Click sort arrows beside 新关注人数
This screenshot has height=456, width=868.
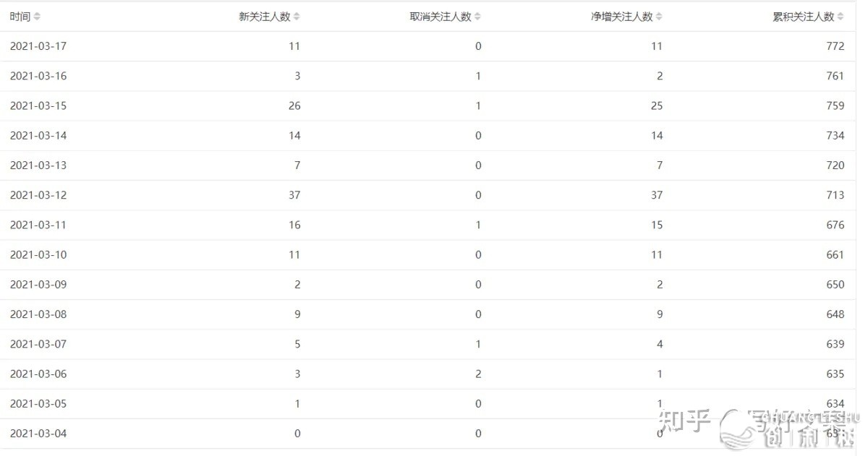[x=297, y=17]
